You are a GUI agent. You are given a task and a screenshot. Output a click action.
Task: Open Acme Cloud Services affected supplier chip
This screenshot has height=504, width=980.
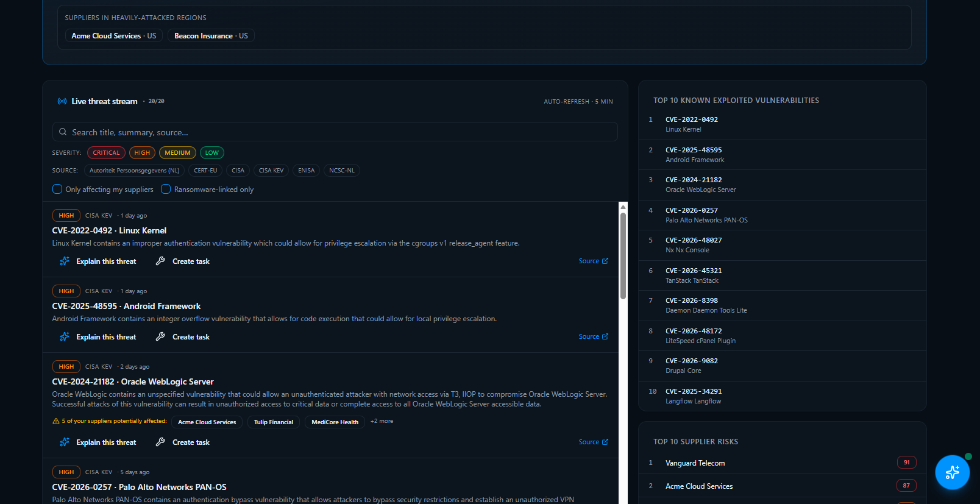pos(207,422)
